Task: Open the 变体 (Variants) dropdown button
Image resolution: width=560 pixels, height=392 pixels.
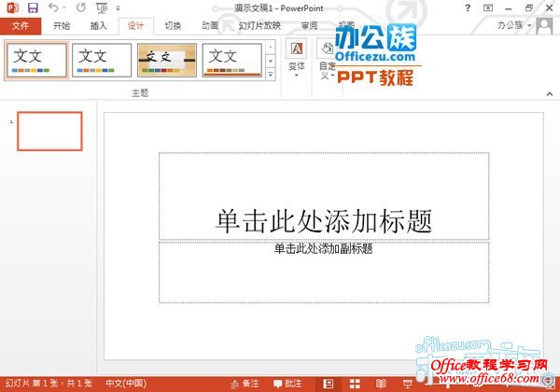Action: point(297,58)
